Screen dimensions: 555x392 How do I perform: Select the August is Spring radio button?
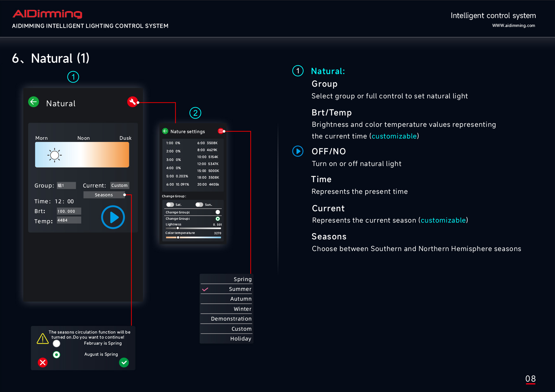[x=57, y=355]
